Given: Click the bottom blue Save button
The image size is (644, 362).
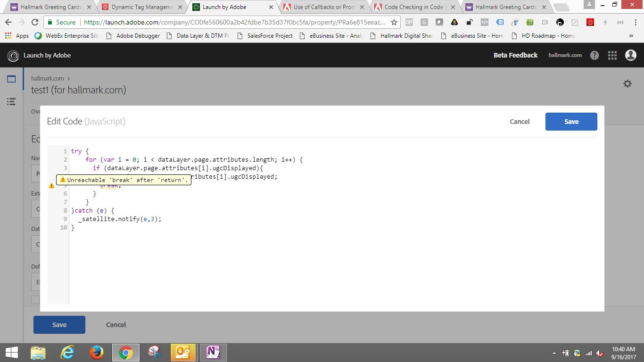Looking at the screenshot, I should tap(59, 325).
